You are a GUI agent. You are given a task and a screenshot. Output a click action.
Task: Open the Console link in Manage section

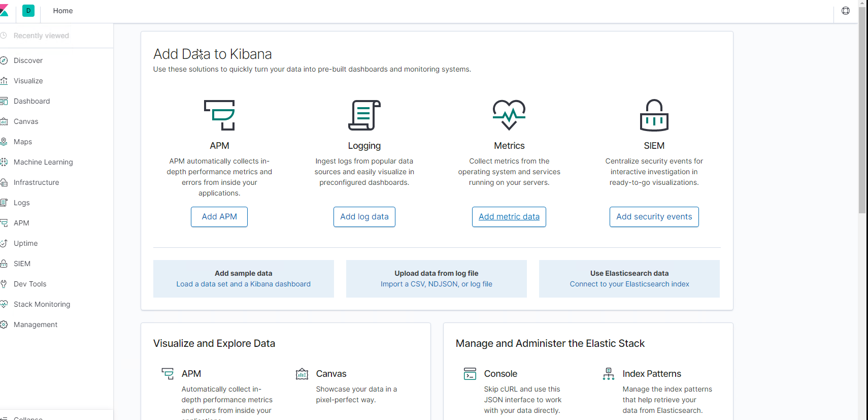pos(500,374)
